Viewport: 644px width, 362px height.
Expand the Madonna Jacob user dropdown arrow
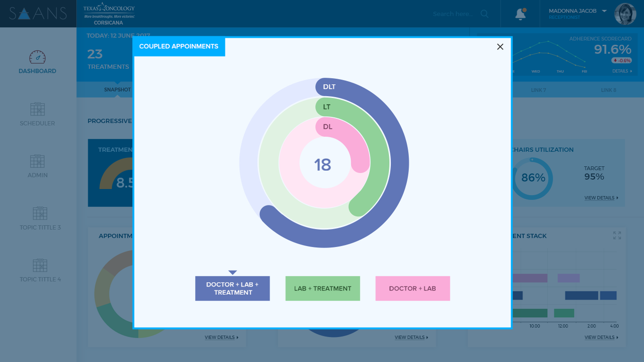(604, 11)
